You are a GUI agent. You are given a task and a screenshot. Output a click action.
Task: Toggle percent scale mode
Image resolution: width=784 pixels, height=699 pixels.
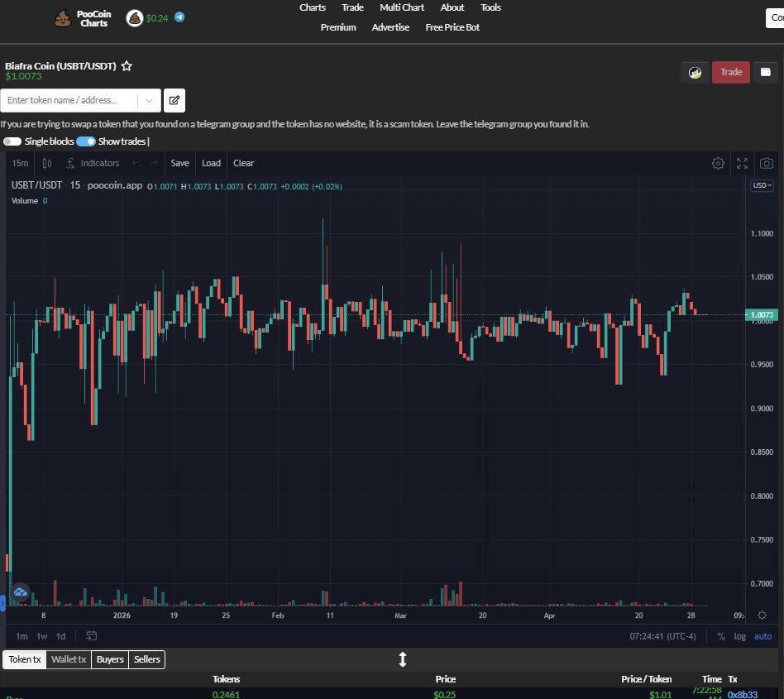coord(721,636)
